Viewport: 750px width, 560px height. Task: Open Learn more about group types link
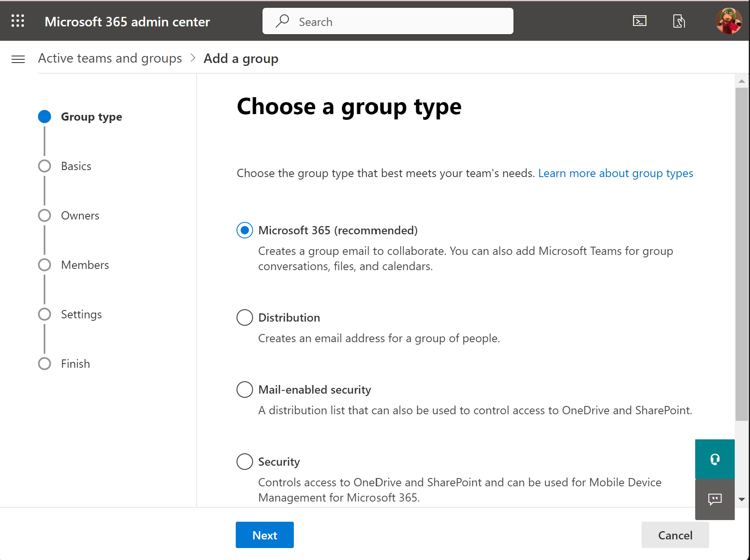[616, 173]
